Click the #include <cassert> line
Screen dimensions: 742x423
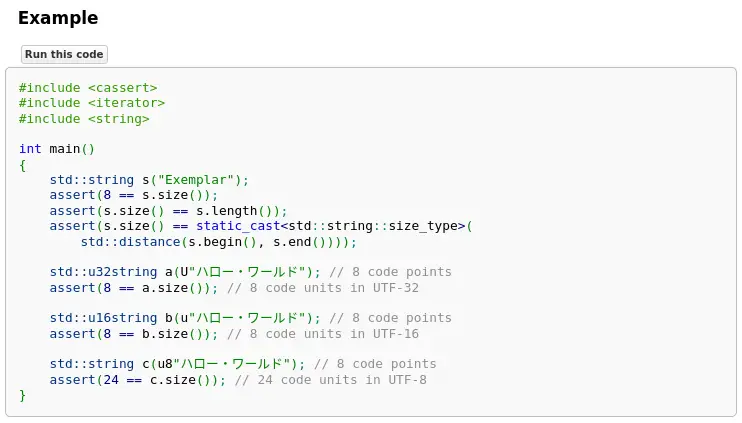click(x=88, y=88)
